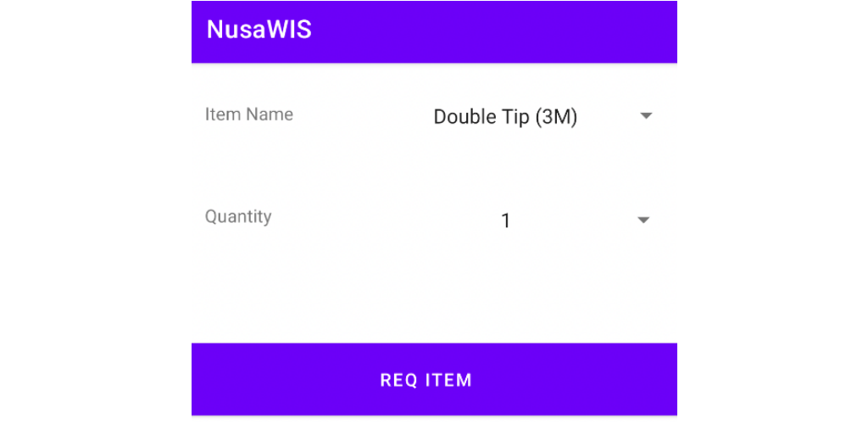Select the Double Tip (3M) item field
The image size is (868, 424).
point(505,117)
